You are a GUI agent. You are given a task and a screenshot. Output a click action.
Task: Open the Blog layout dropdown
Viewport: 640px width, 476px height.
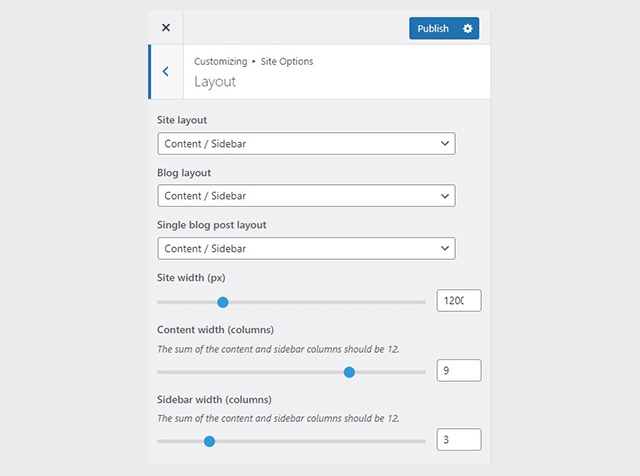(307, 196)
